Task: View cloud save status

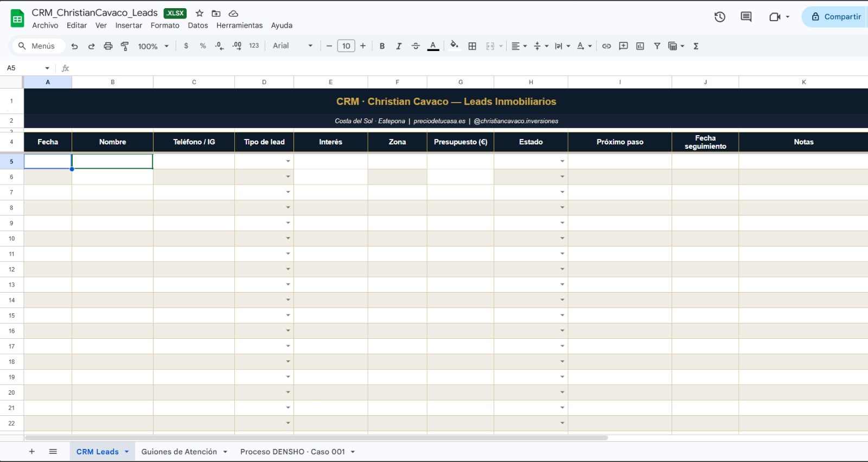Action: tap(233, 13)
